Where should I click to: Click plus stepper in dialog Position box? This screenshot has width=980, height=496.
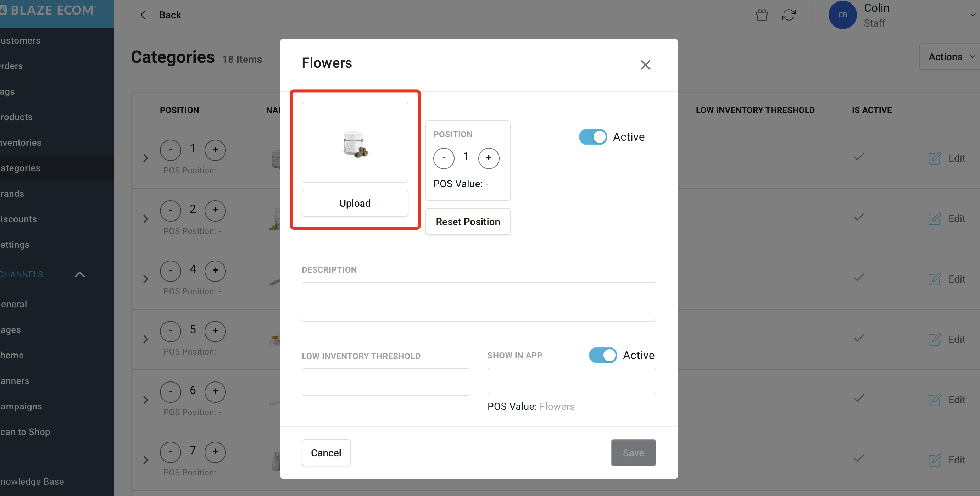(489, 158)
